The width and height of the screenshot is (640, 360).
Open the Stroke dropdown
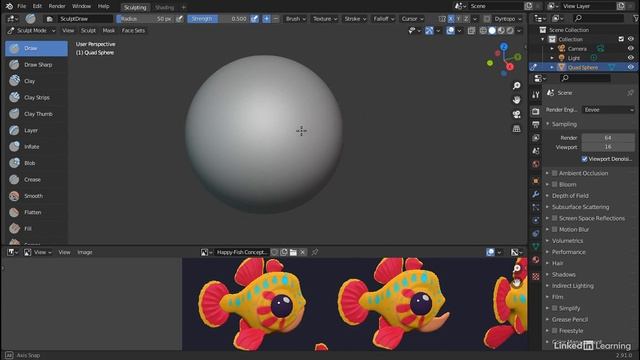[x=355, y=19]
